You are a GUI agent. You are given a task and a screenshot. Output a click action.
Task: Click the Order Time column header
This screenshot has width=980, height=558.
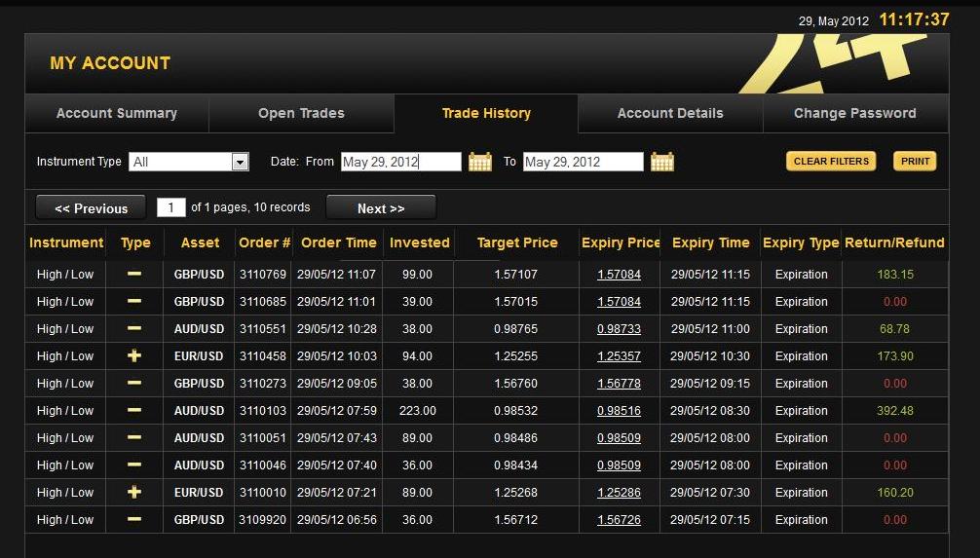pyautogui.click(x=339, y=242)
